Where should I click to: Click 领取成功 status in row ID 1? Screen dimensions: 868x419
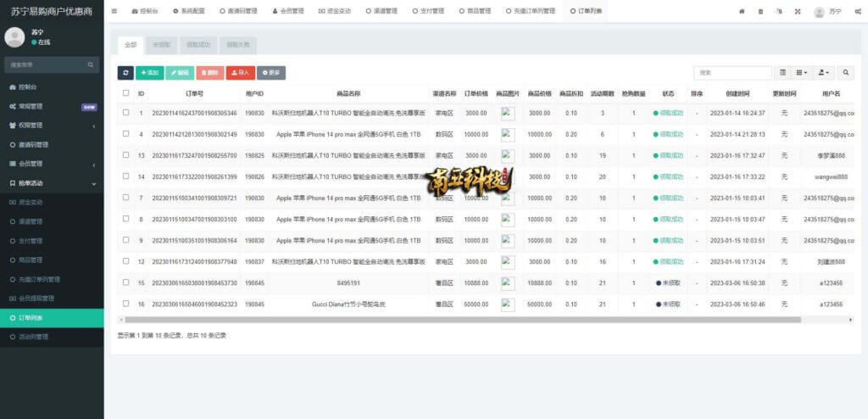pyautogui.click(x=668, y=113)
